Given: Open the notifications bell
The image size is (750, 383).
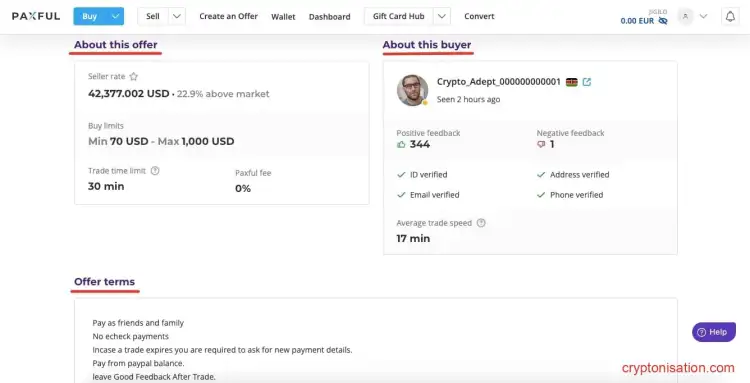Looking at the screenshot, I should [x=730, y=16].
